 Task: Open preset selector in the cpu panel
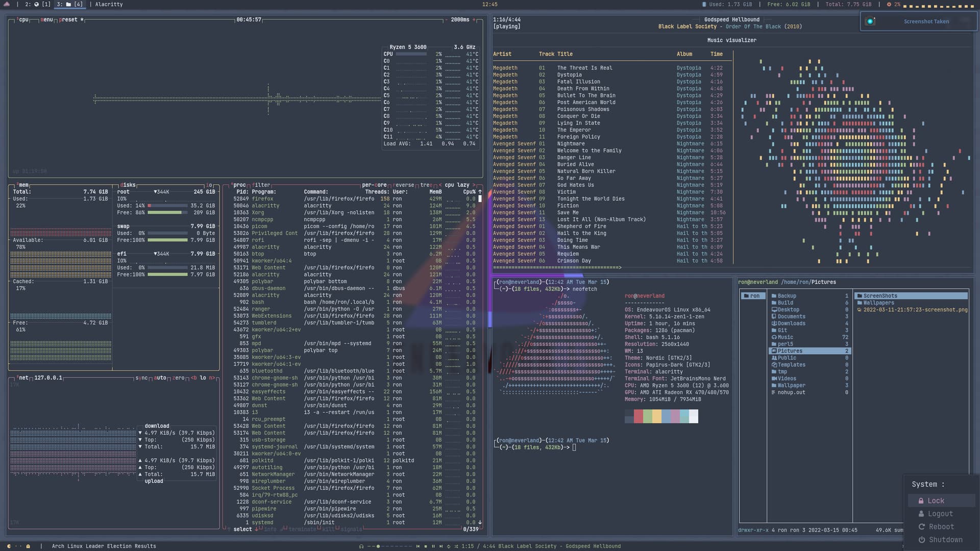pyautogui.click(x=68, y=20)
